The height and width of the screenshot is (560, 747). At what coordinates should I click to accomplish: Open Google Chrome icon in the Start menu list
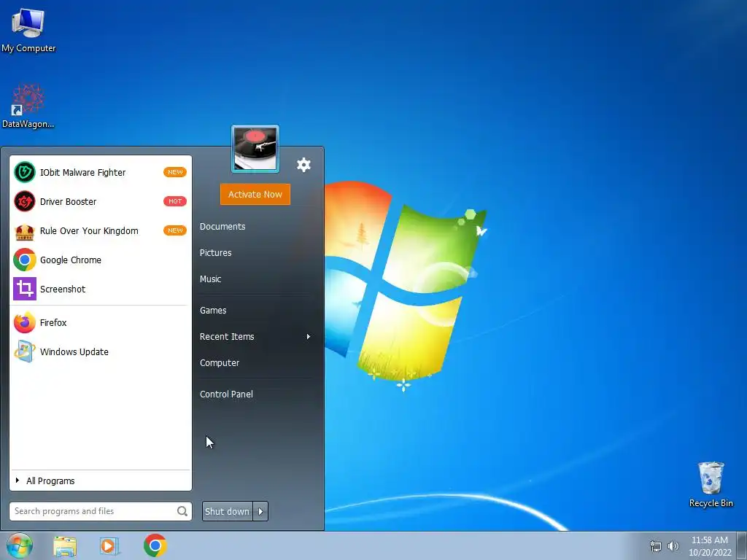tap(24, 260)
